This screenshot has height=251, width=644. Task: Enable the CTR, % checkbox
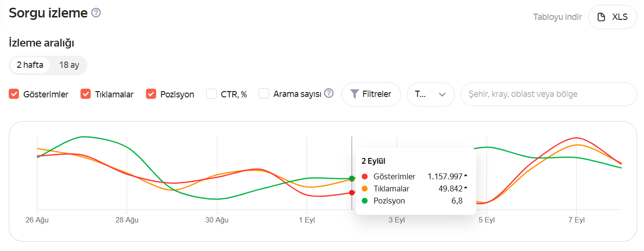211,94
